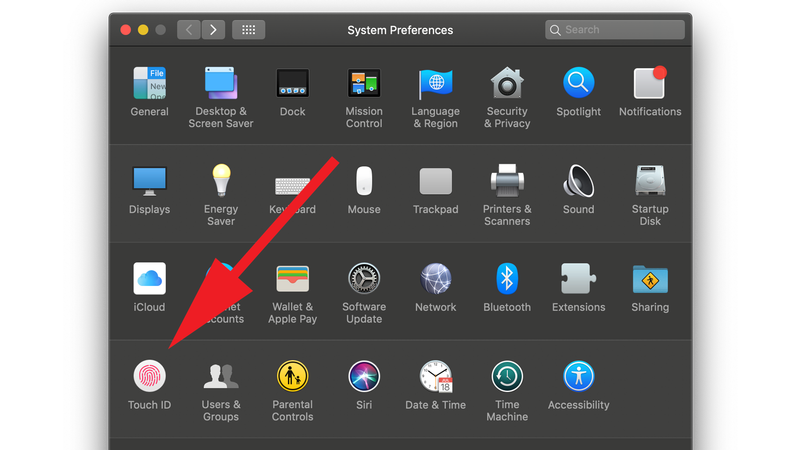The image size is (800, 450).
Task: Open Startup Disk pane
Action: point(650,180)
